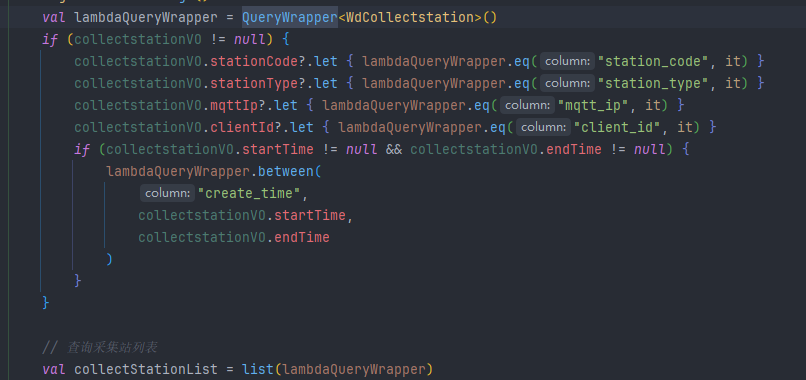Click the val keyword before collectStationList
This screenshot has height=380, width=806.
54,369
